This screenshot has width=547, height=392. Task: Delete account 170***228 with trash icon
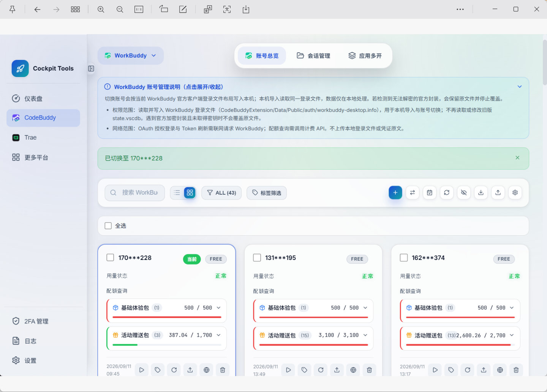[223, 370]
